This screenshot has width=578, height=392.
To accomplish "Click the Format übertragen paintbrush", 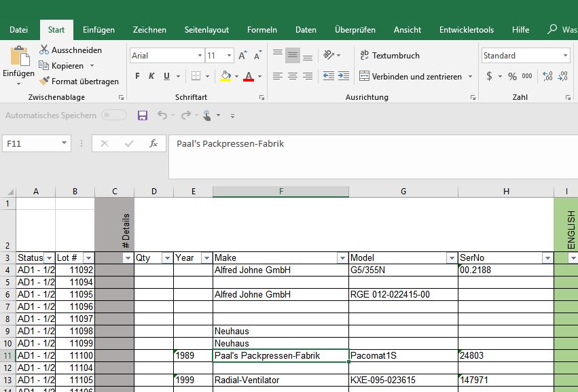I will coord(78,81).
